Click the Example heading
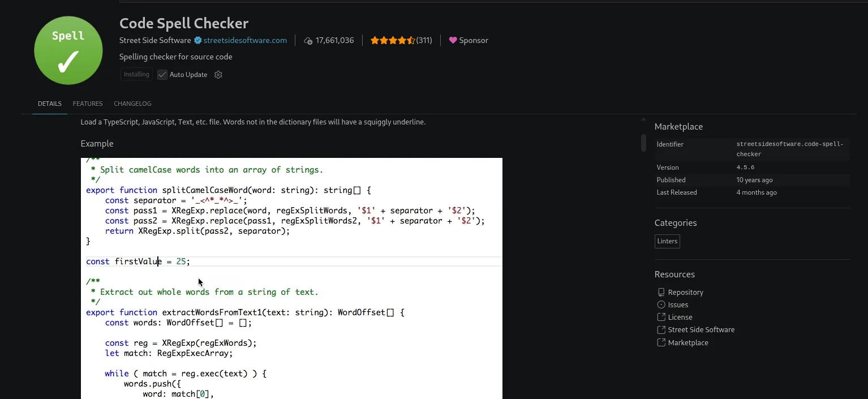Screen dimensions: 868x399 click(97, 144)
